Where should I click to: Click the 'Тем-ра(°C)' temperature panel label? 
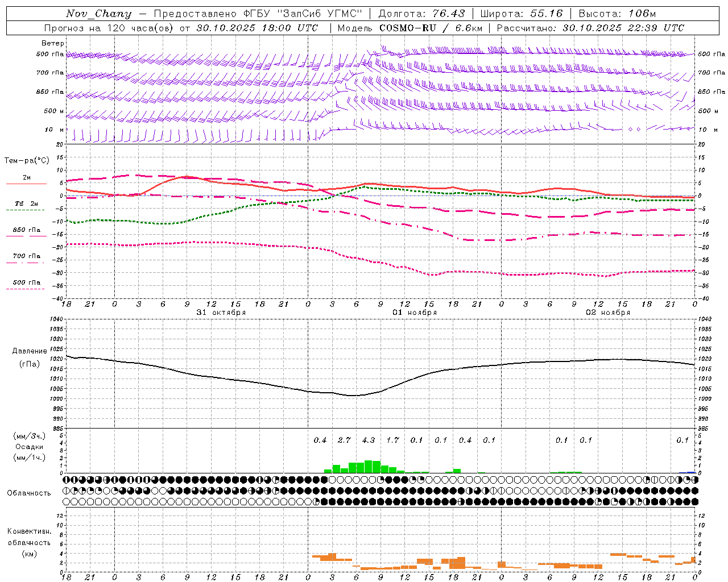(x=27, y=160)
